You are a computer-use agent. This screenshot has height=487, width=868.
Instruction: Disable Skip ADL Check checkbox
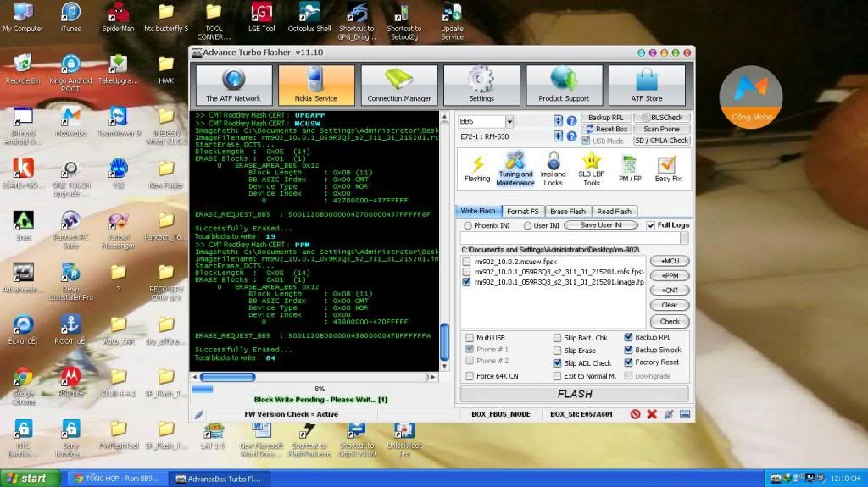tap(557, 363)
